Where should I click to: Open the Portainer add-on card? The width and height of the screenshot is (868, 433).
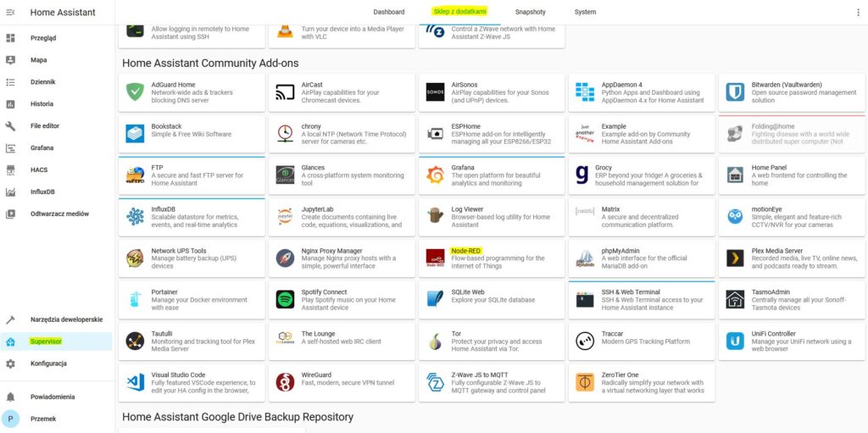(192, 299)
